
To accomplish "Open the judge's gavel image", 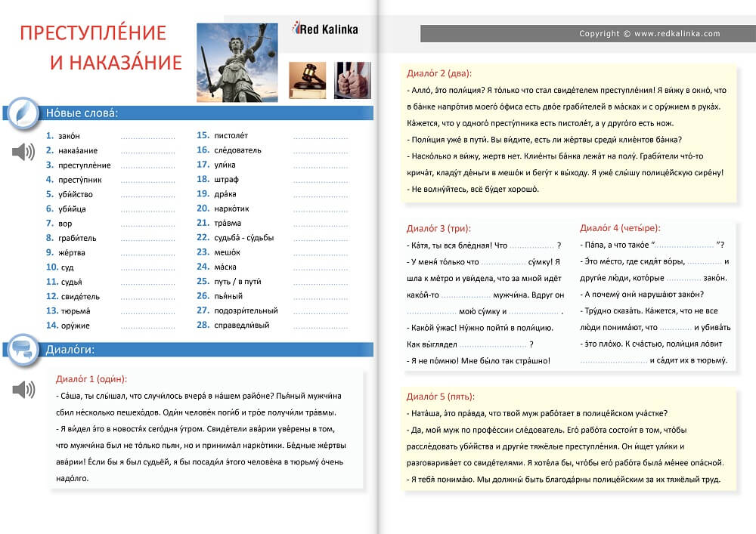I will (307, 80).
